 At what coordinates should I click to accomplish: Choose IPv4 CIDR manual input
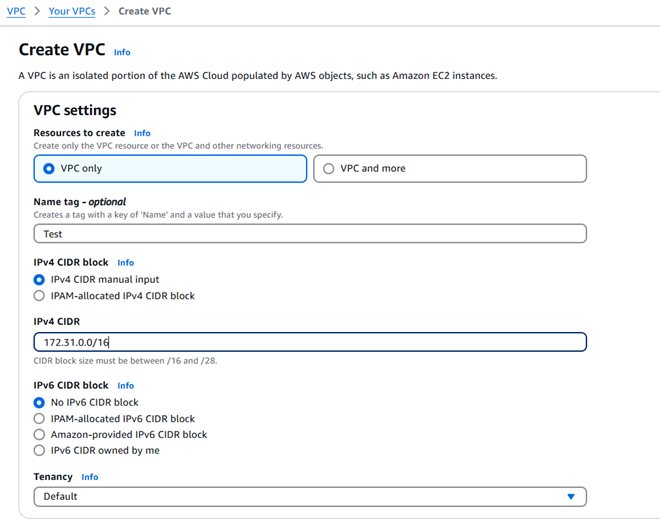(x=40, y=280)
